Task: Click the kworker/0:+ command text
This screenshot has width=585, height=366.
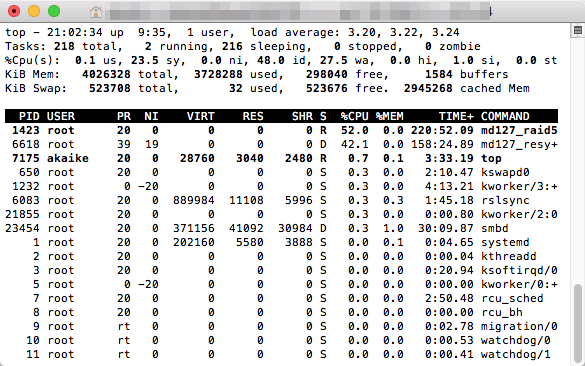Action: tap(519, 284)
